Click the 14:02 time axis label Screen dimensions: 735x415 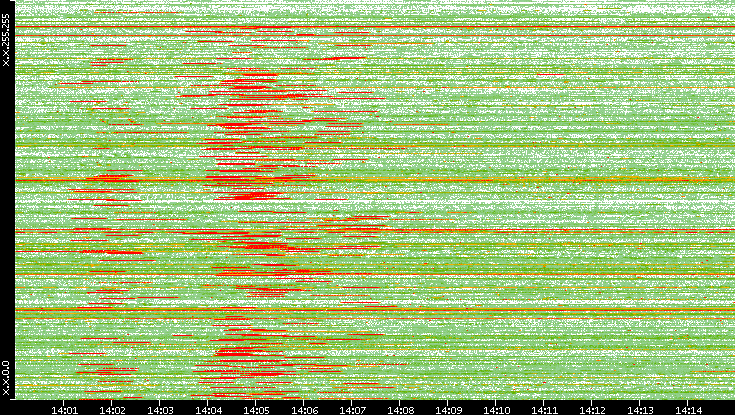click(112, 410)
